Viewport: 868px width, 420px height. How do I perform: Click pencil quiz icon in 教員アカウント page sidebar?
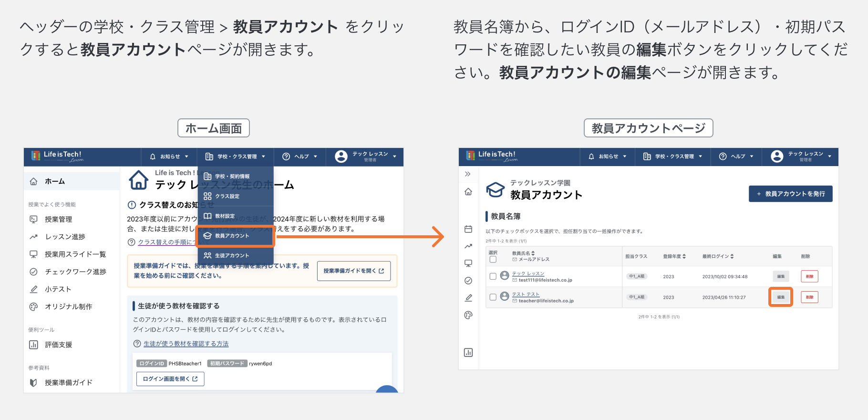coord(468,298)
